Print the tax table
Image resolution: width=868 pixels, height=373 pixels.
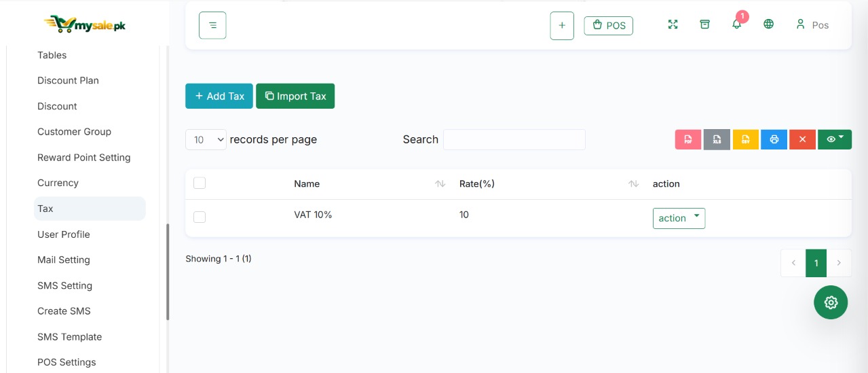click(x=774, y=139)
